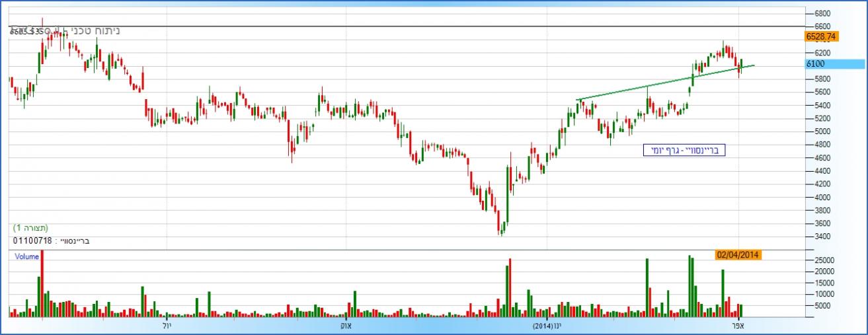Click the boxed Hebrew daily chart annotation
The height and width of the screenshot is (335, 868).
(684, 151)
